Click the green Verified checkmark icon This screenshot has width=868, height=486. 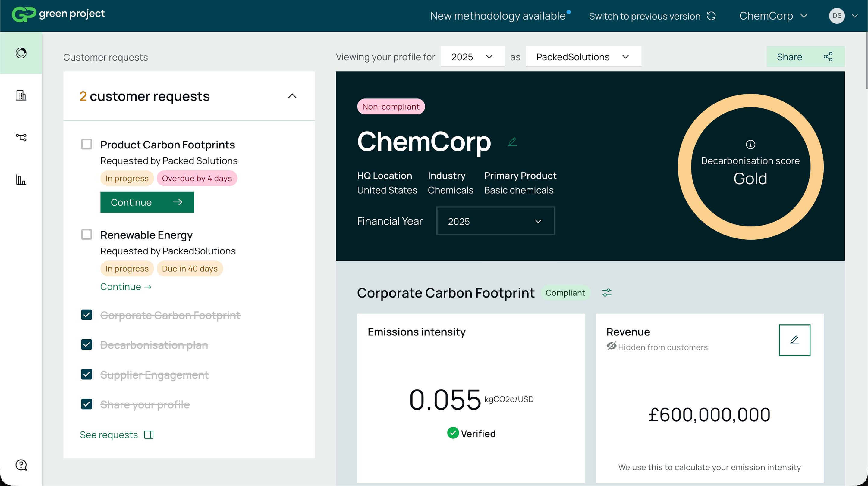(453, 433)
